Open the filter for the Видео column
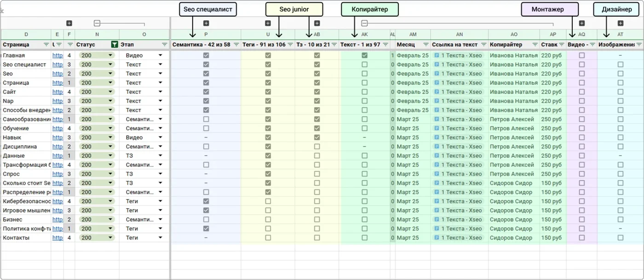The width and height of the screenshot is (644, 280). click(x=592, y=45)
